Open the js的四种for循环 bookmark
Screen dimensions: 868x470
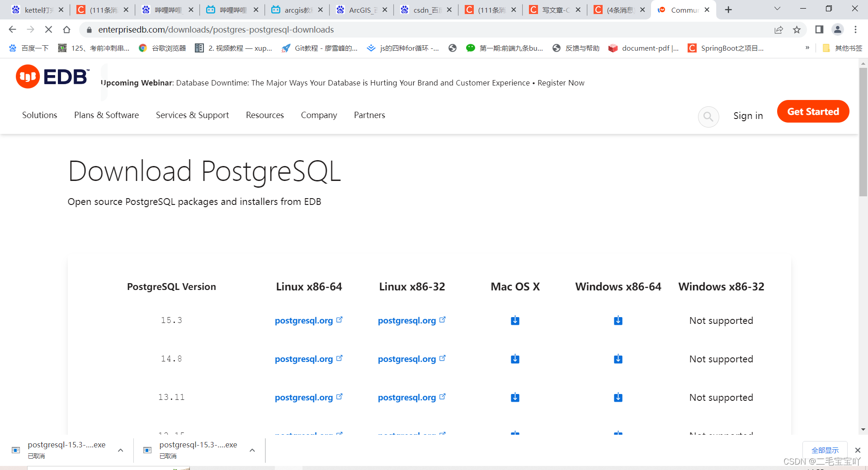click(x=403, y=48)
